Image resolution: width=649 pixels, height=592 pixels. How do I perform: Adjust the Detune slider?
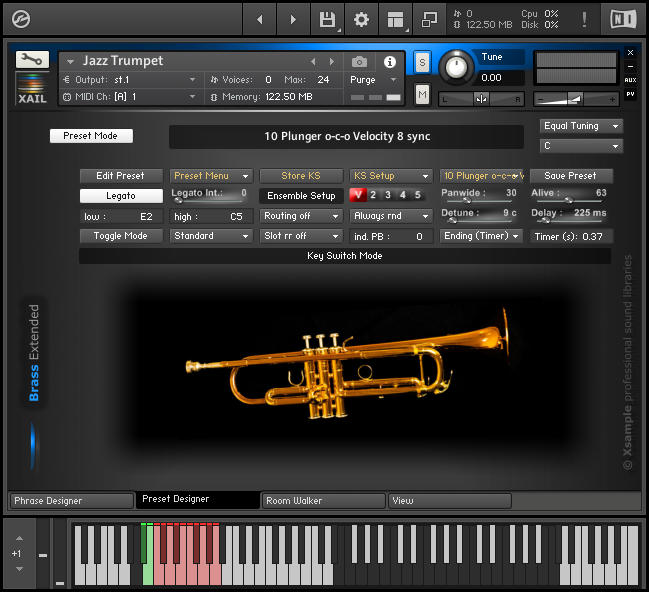(x=479, y=220)
